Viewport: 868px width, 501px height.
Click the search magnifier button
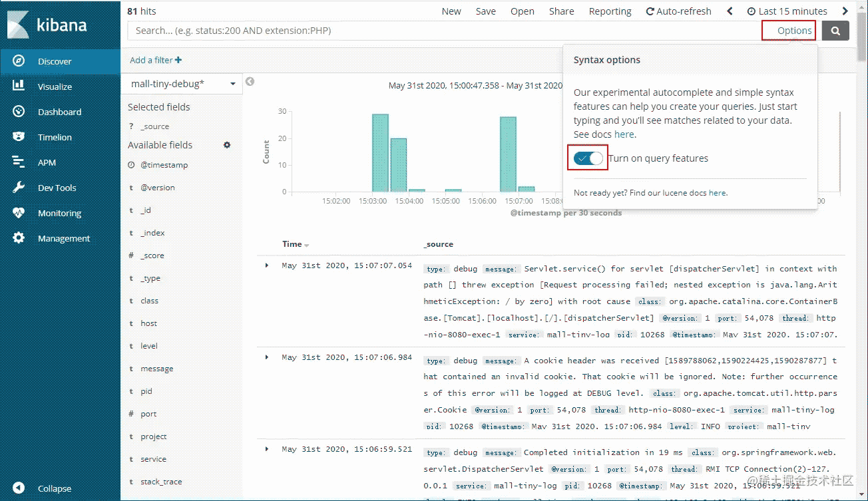coord(835,31)
